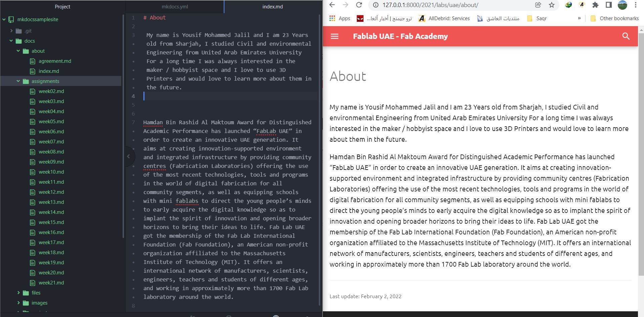Open week15.md file
644x317 pixels.
tap(51, 222)
